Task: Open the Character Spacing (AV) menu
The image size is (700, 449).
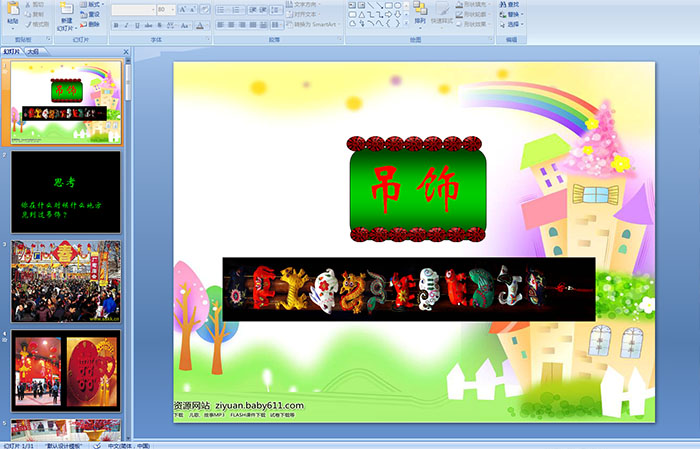Action: pos(171,25)
